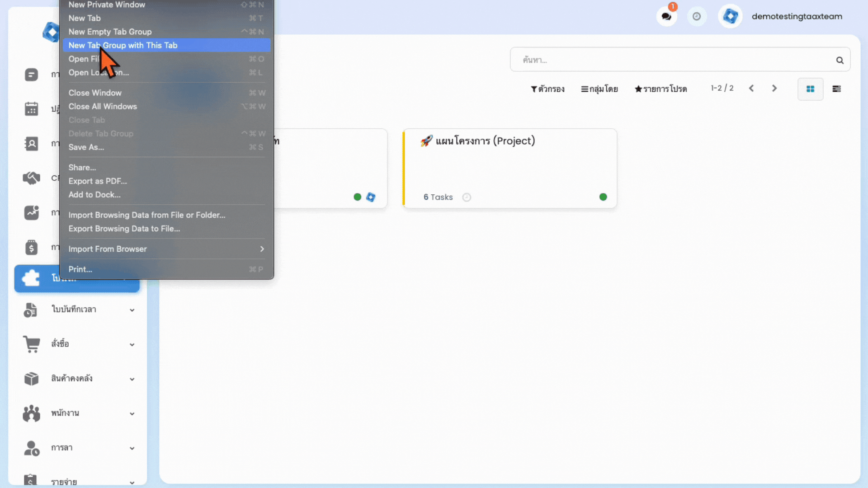Open สินค้าคงคลัง menu label
The height and width of the screenshot is (488, 868).
point(71,379)
